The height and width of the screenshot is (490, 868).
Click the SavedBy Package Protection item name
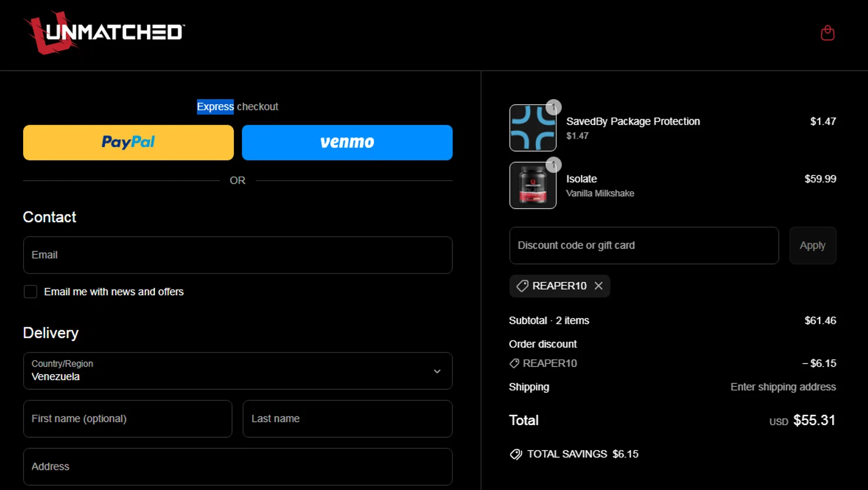click(x=633, y=121)
